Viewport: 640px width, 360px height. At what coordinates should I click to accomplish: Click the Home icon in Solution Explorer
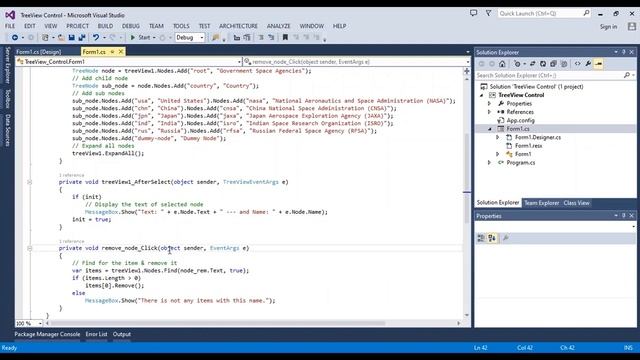(x=502, y=64)
